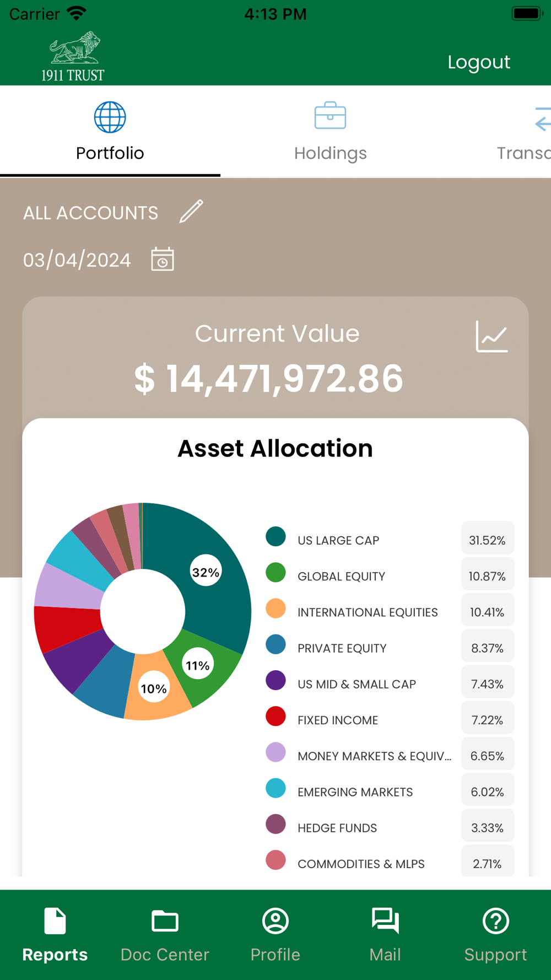Screen dimensions: 551x980
Task: Select the US LARGE CAP legend label
Action: (338, 540)
